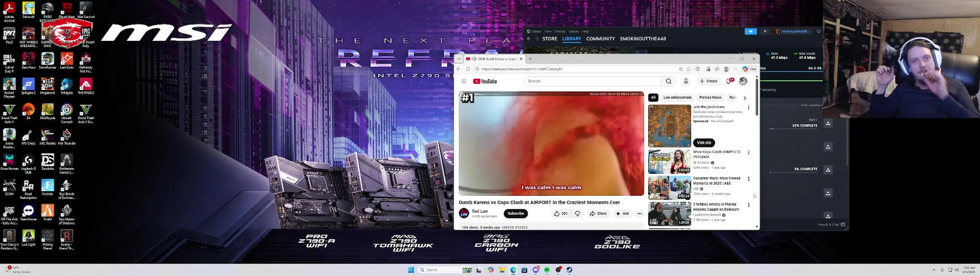Screen dimensions: 980x276
Task: Open browser extensions puzzle icon
Action: (697, 69)
